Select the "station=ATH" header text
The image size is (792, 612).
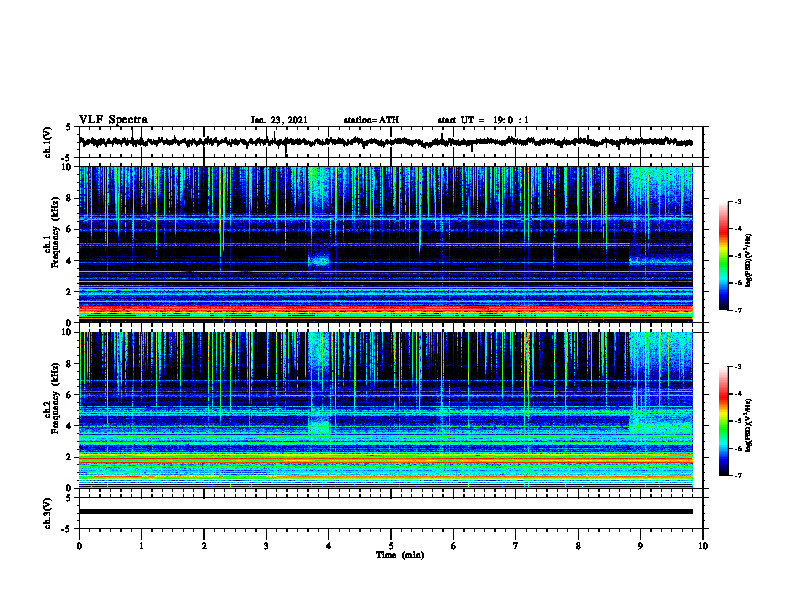pyautogui.click(x=371, y=120)
